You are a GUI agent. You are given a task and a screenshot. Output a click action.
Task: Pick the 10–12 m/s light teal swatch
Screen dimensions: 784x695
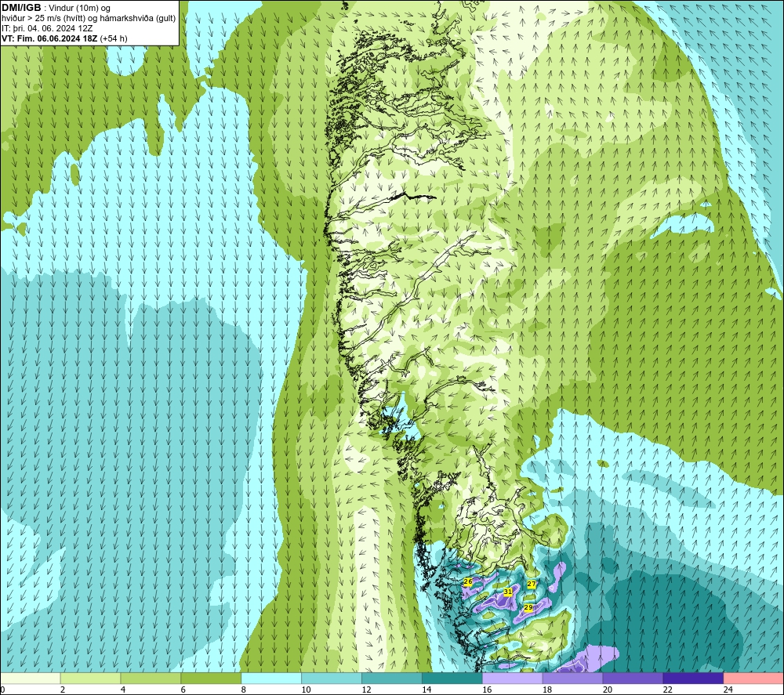click(332, 678)
